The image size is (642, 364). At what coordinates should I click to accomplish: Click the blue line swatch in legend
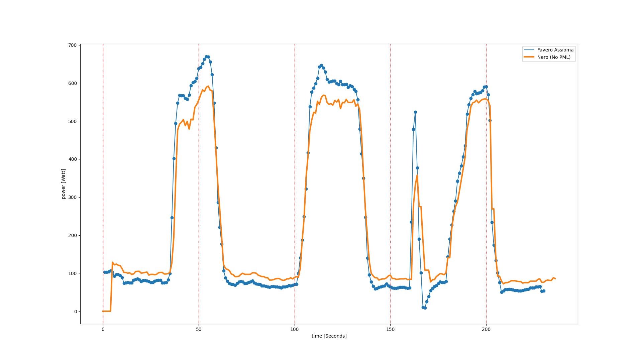529,50
